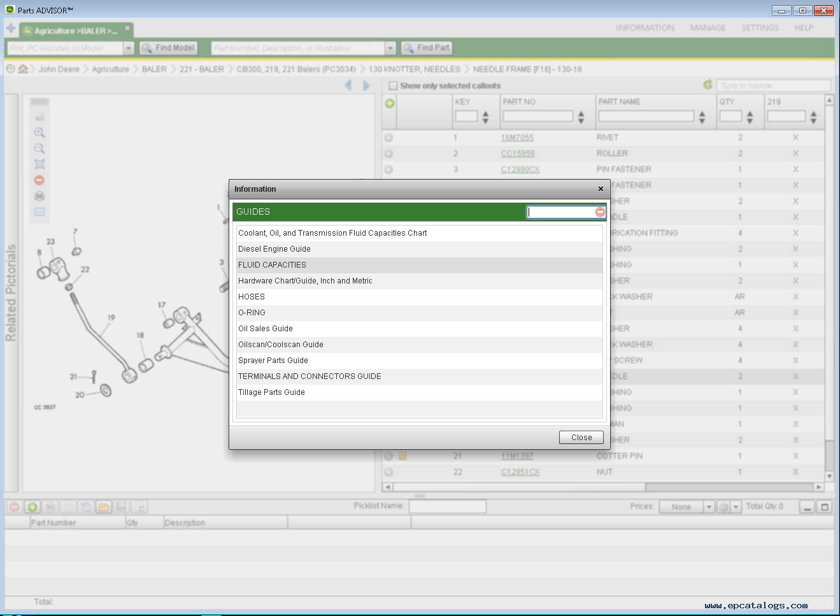Click the next illustration arrow
Screen dimensions: 840x616
tap(366, 85)
